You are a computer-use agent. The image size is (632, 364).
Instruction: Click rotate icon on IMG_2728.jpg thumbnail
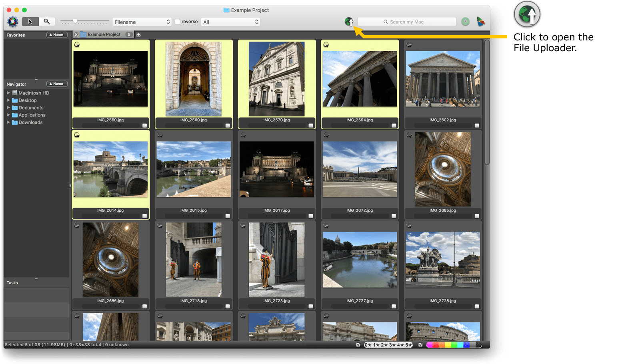[x=409, y=226]
